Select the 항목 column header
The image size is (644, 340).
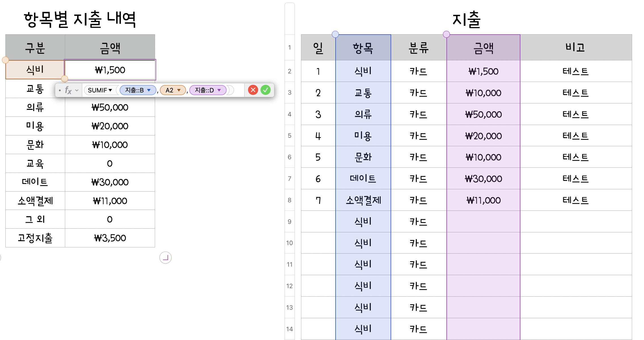[363, 48]
